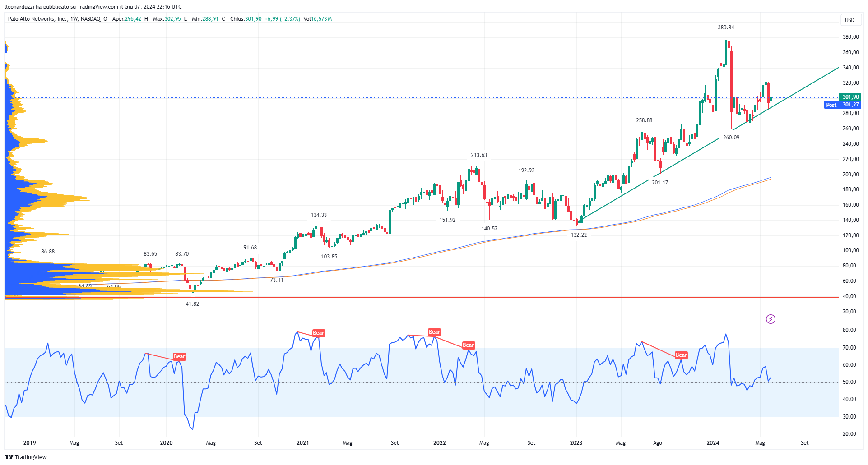
Task: Click the Max. 302,95 high value
Action: (167, 19)
